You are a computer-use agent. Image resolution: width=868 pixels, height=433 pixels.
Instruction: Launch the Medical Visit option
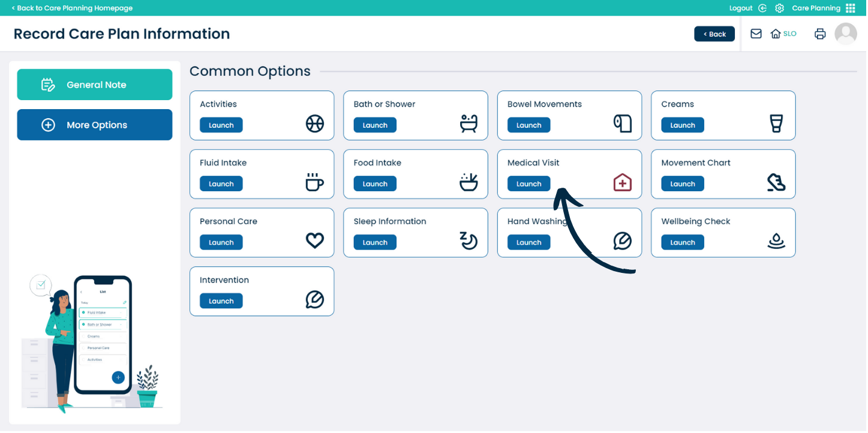click(x=528, y=184)
